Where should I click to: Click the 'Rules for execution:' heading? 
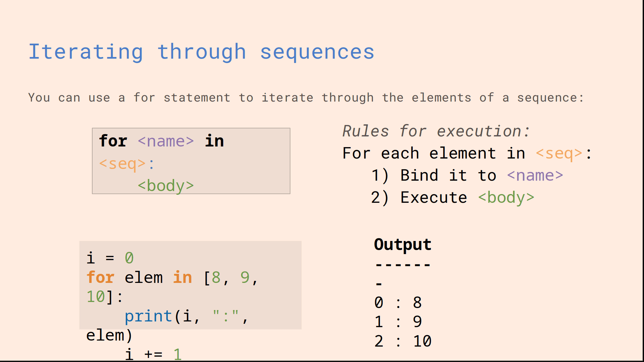[x=436, y=131]
